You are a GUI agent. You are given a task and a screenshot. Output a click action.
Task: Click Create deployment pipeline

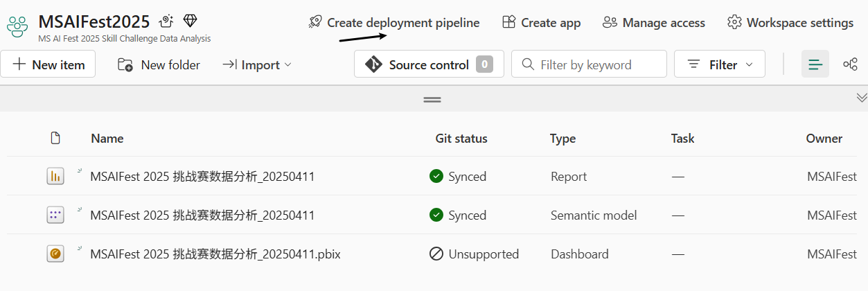point(394,23)
